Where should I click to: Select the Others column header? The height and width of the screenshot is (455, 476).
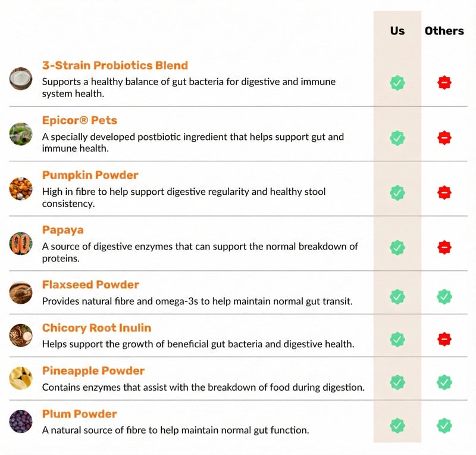444,31
